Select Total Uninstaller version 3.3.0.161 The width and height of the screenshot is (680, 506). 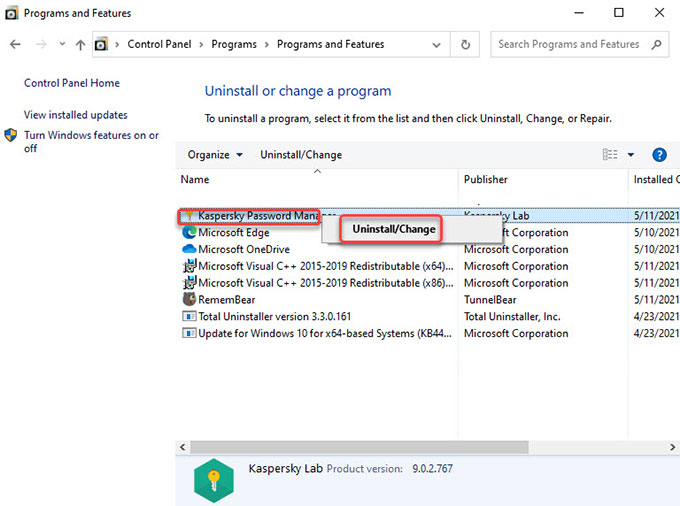click(x=275, y=317)
